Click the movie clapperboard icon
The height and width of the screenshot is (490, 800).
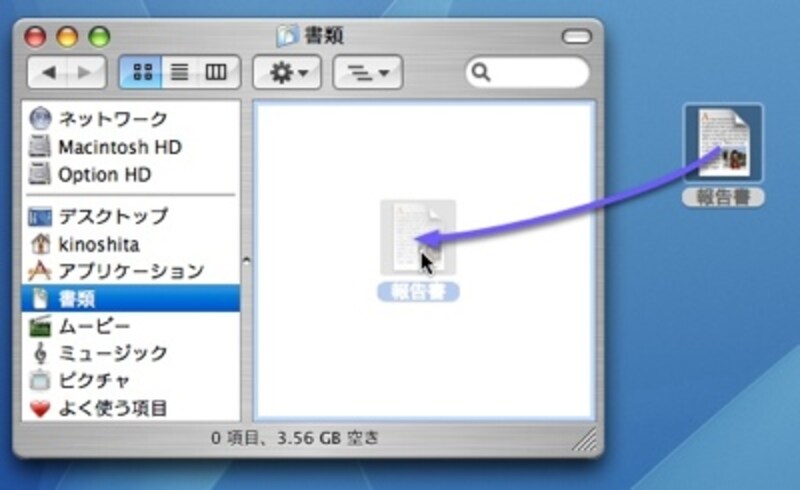[x=40, y=326]
